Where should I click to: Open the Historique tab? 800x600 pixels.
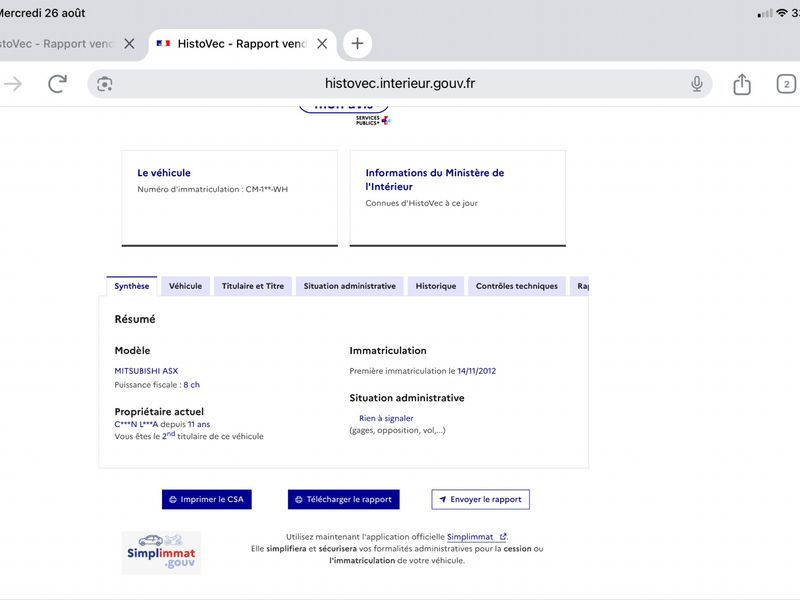pos(436,286)
